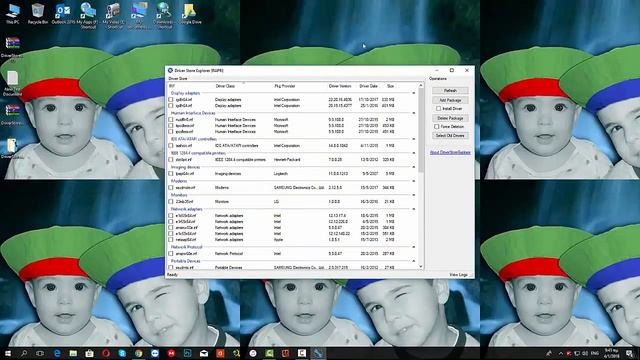Viewport: 640px width, 360px height.
Task: Collapse the IDE ATA/ATAPI controllers group
Action: click(413, 139)
